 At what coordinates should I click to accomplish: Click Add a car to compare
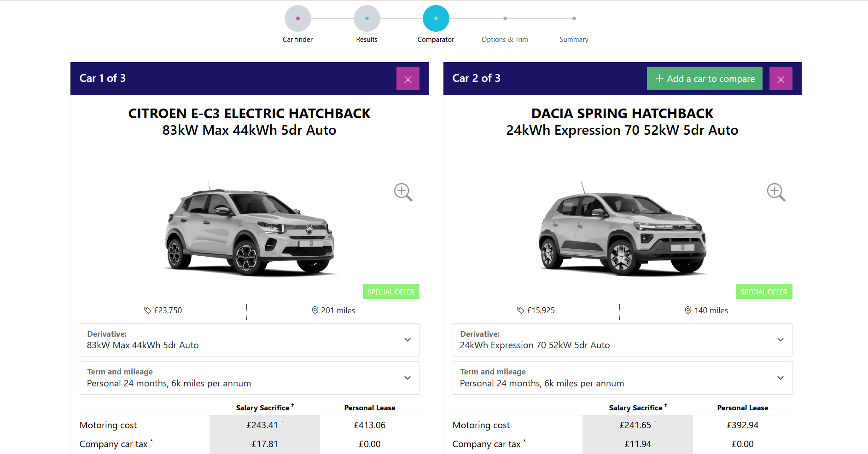[705, 79]
